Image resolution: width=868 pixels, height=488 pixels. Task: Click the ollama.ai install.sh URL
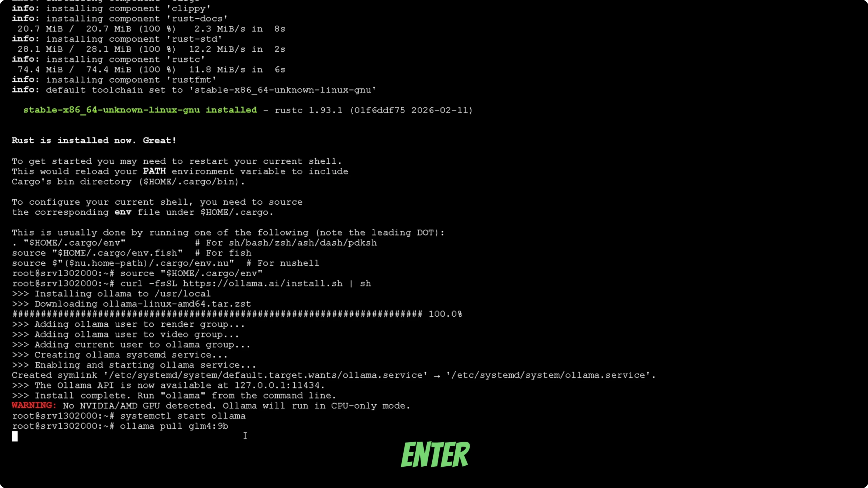(263, 284)
